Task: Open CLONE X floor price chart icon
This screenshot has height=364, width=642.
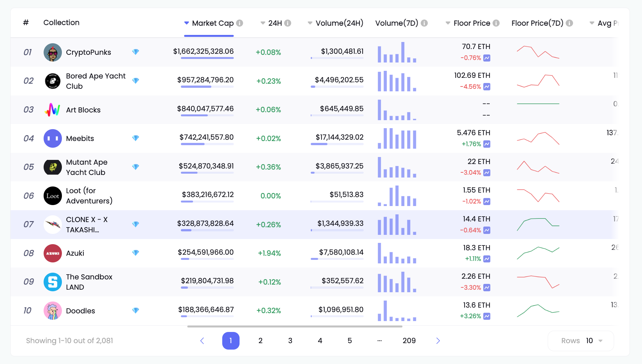Action: click(x=487, y=230)
